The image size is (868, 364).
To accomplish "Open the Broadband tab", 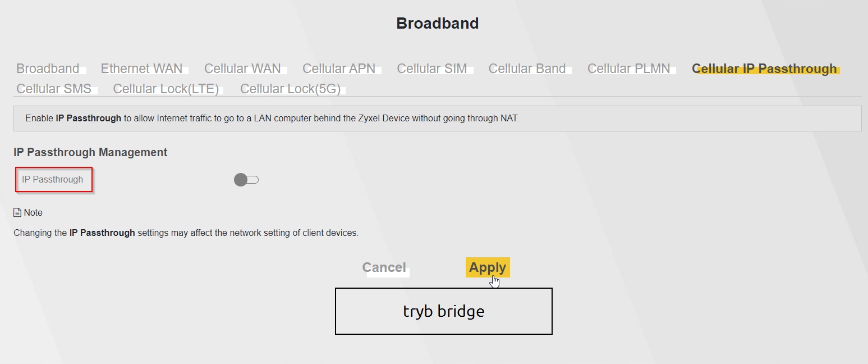I will [48, 69].
